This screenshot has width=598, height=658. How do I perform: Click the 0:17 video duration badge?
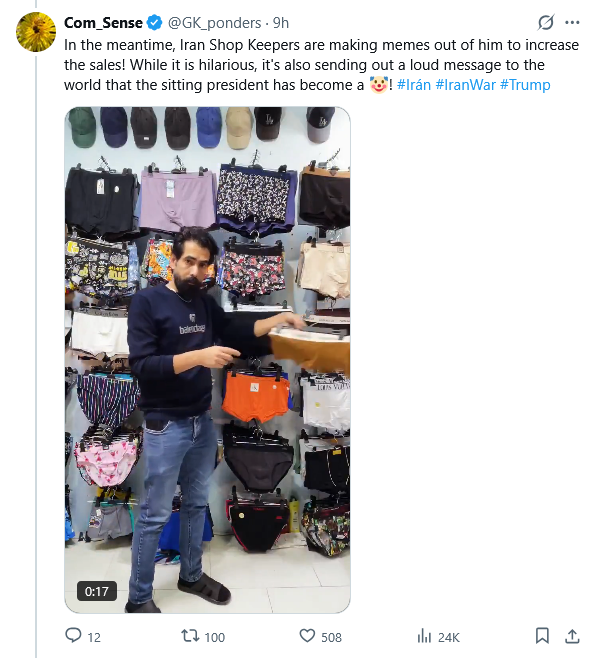click(97, 591)
